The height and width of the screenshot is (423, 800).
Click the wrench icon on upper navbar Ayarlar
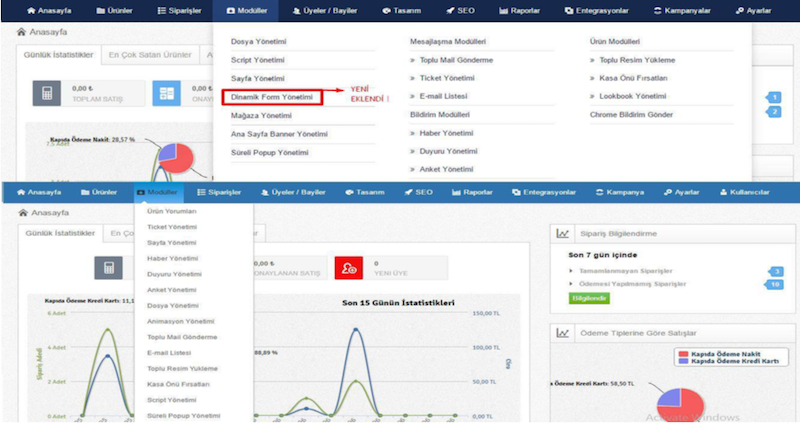[739, 11]
